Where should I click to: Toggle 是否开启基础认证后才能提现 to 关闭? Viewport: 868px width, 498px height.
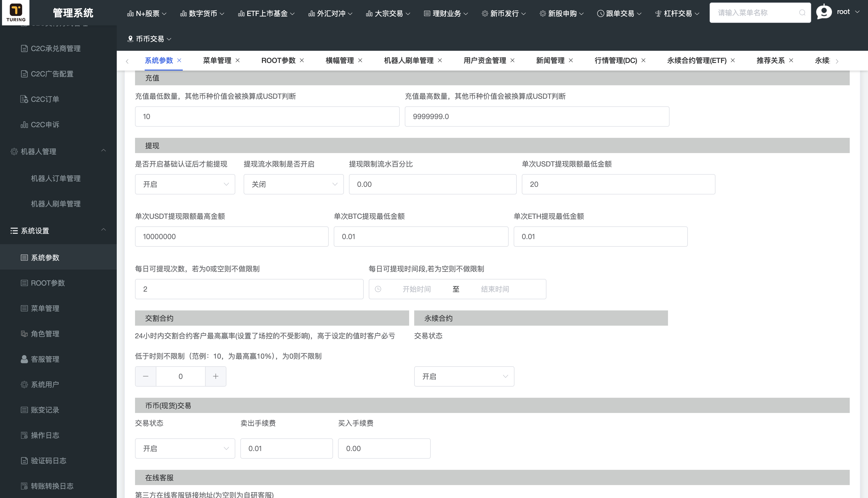point(185,184)
